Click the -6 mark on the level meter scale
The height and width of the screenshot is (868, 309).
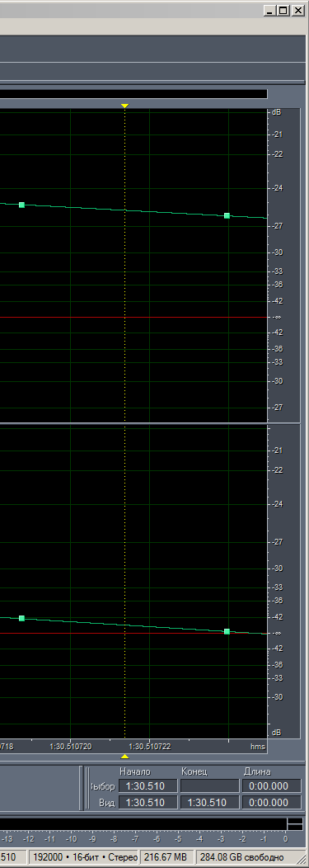(x=157, y=839)
